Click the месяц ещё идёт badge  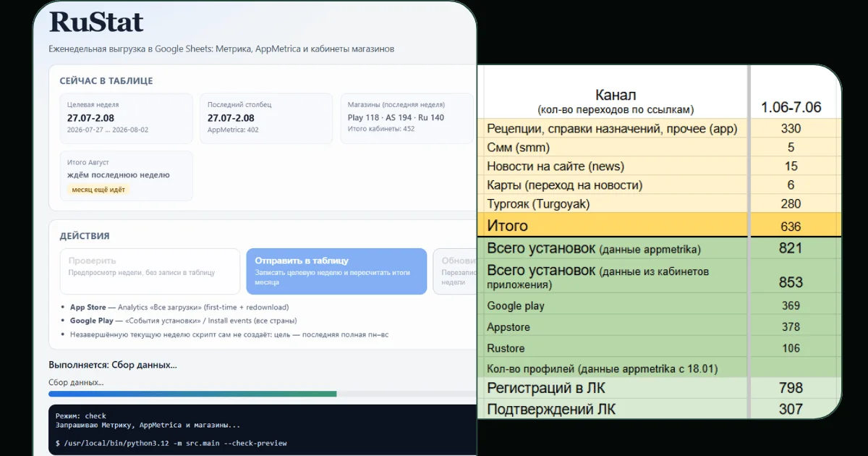pyautogui.click(x=98, y=190)
